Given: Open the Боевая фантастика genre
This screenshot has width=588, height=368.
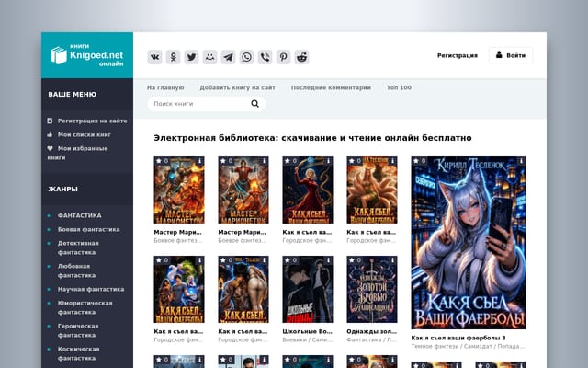Looking at the screenshot, I should pyautogui.click(x=88, y=229).
